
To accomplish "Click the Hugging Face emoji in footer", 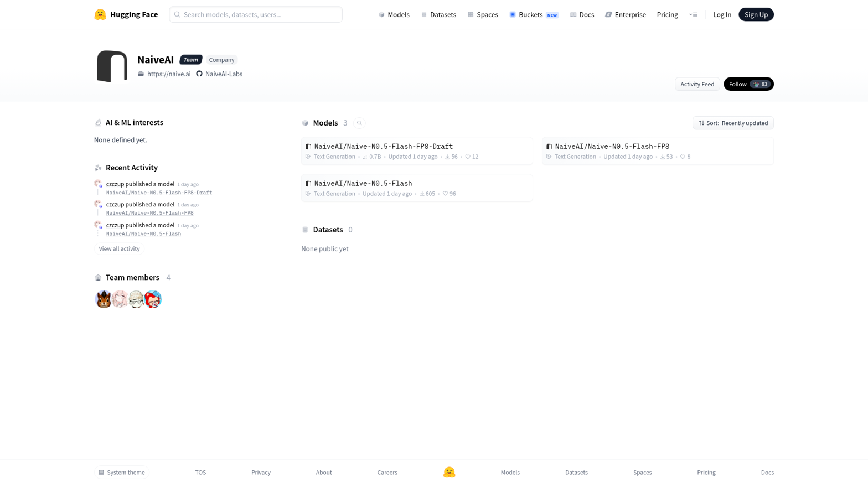I will point(449,472).
